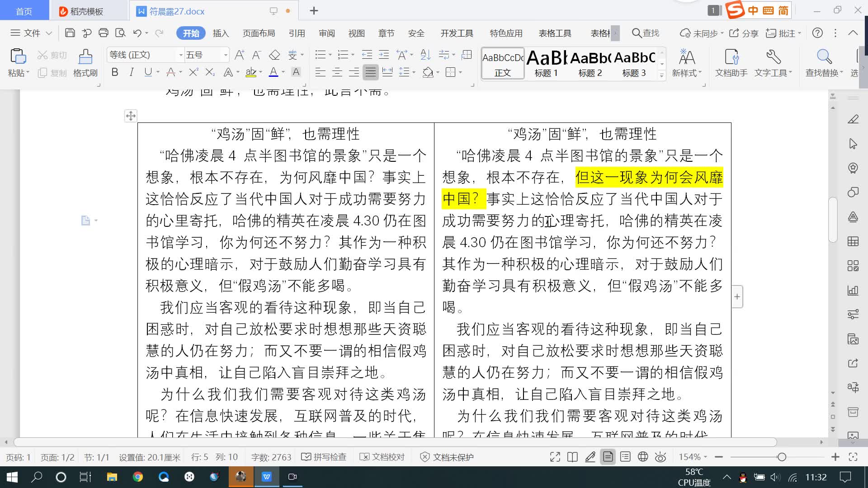Switch to the 表格工具 (Table Tools) tab
This screenshot has width=868, height=488.
click(x=555, y=33)
